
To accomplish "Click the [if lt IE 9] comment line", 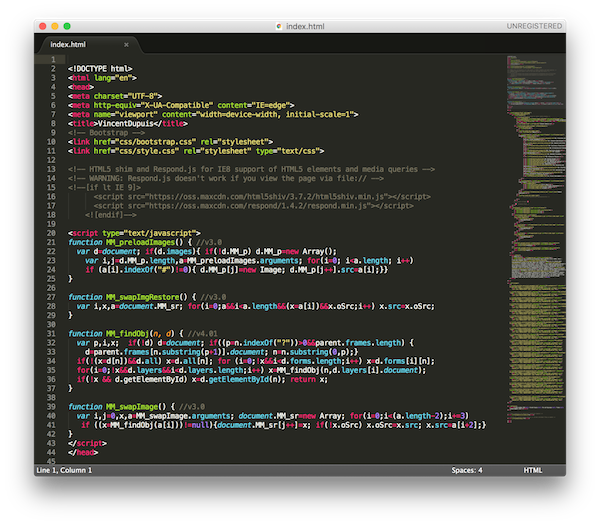I will [104, 188].
